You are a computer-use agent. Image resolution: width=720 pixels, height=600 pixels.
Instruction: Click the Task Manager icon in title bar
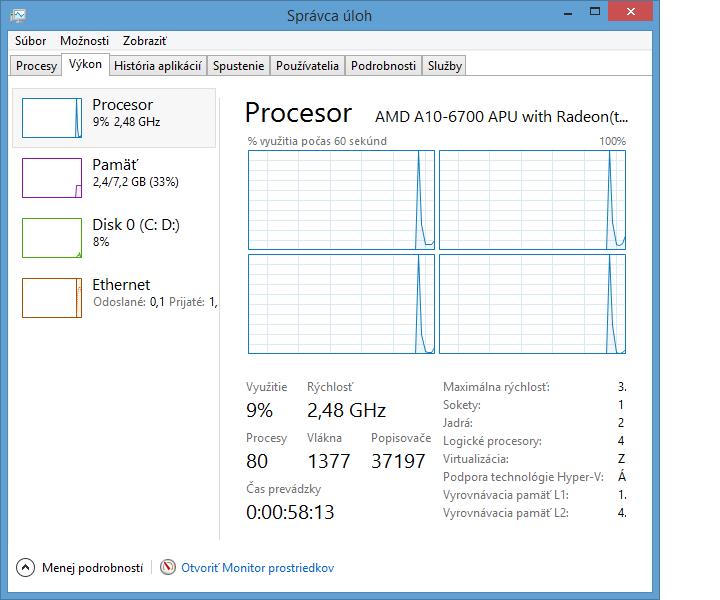pyautogui.click(x=19, y=13)
